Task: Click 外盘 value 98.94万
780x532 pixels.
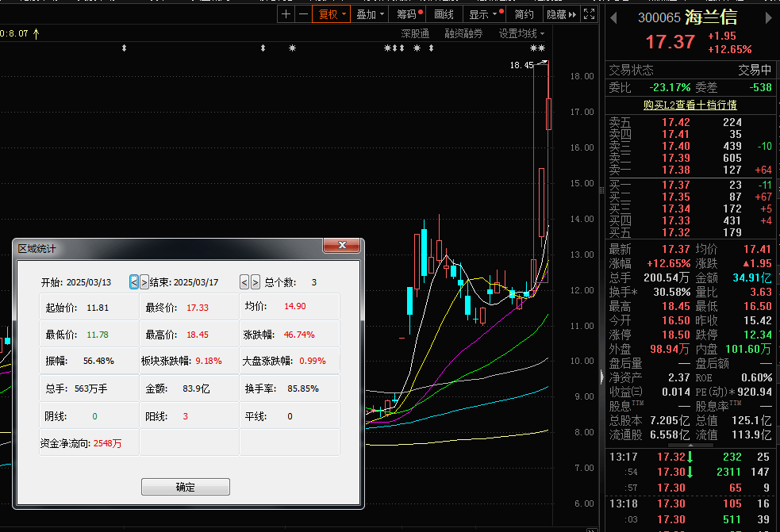Action: pyautogui.click(x=670, y=349)
